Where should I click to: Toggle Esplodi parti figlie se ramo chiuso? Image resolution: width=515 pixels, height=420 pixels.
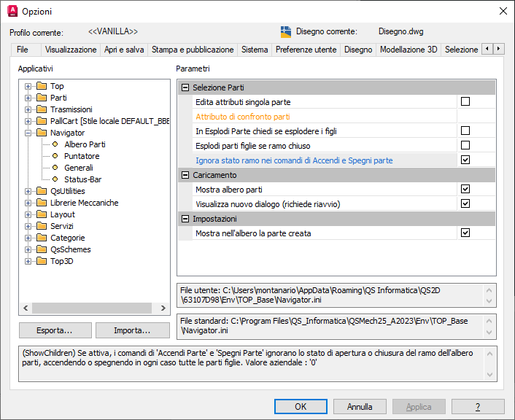(465, 145)
